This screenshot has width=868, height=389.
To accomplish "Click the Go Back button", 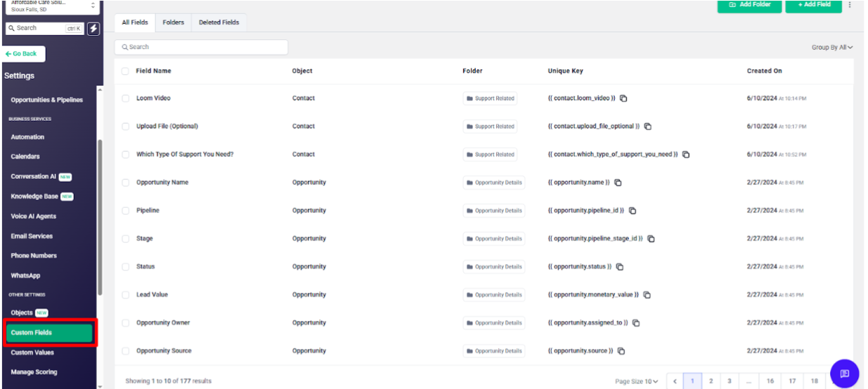I will pos(25,54).
